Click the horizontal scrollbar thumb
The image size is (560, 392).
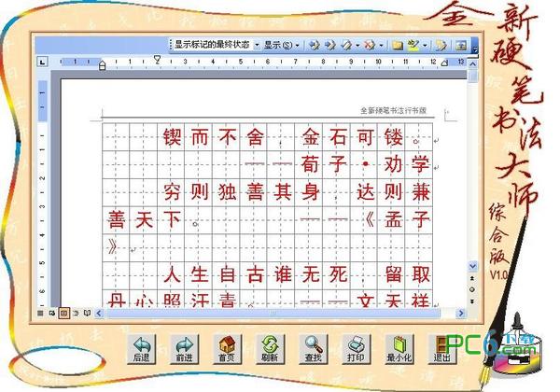click(273, 313)
